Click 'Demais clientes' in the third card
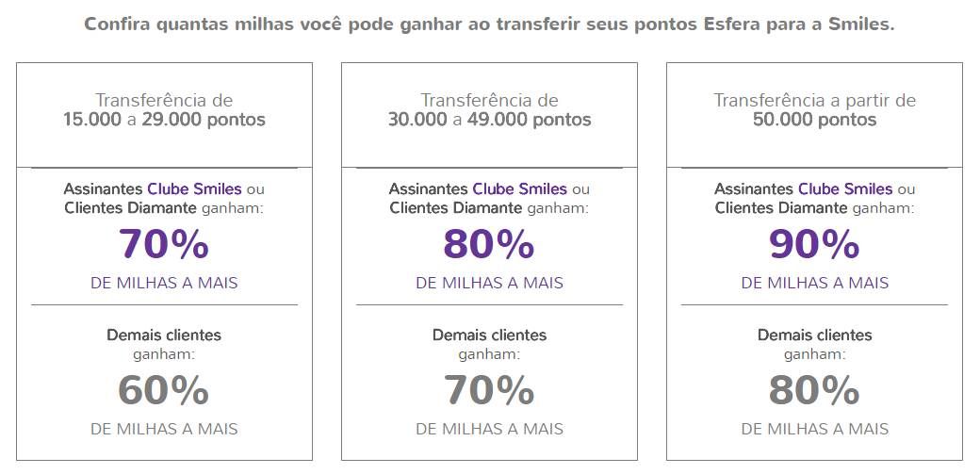Screen dimensions: 980x474 tap(814, 335)
